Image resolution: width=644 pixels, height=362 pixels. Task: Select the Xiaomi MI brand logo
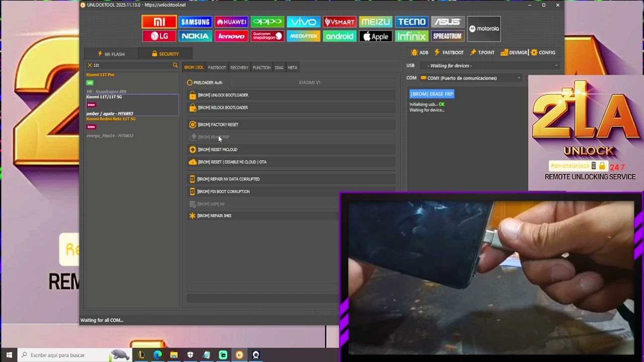[159, 22]
